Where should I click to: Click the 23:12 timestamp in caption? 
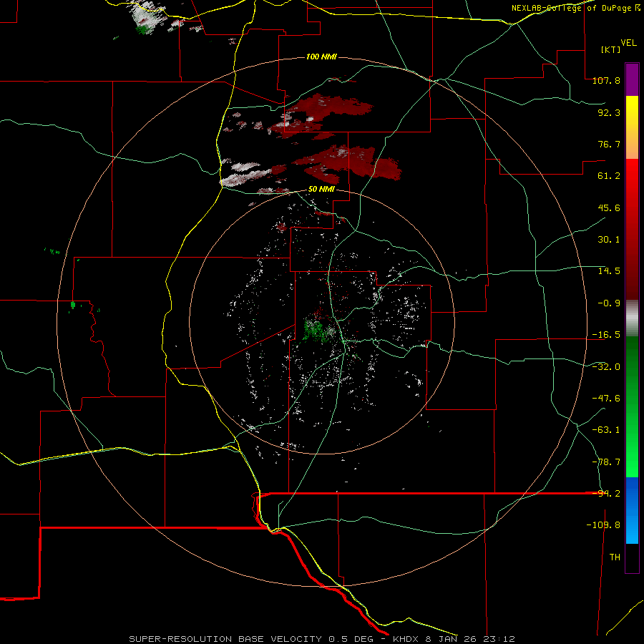pyautogui.click(x=499, y=639)
